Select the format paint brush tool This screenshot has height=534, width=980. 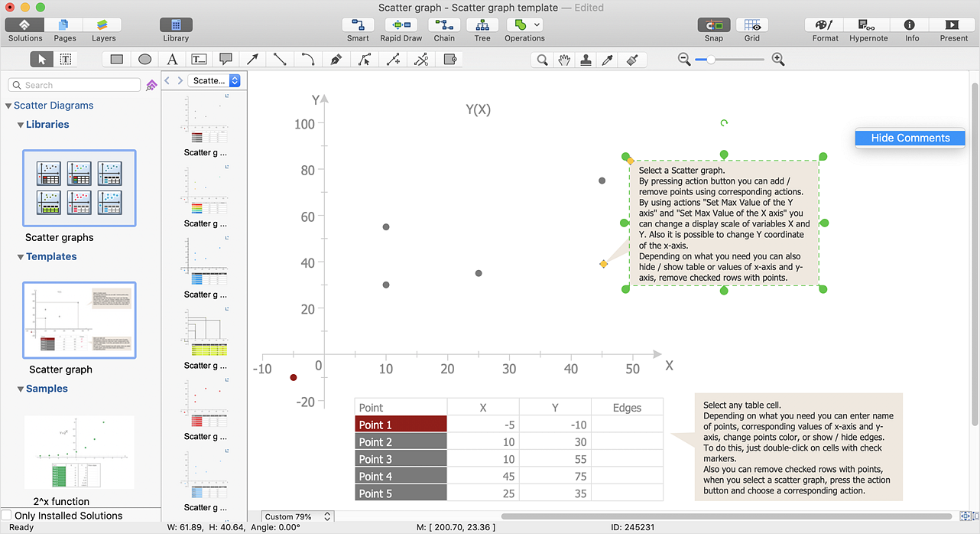pos(631,59)
